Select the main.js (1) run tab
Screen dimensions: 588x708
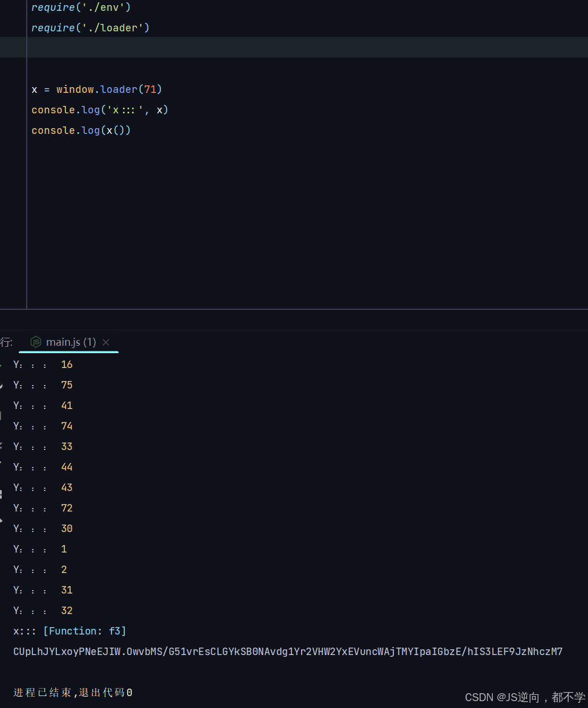(71, 342)
